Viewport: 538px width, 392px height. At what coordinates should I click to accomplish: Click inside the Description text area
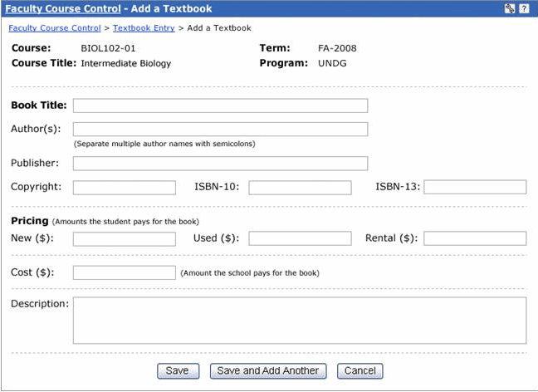click(x=300, y=321)
